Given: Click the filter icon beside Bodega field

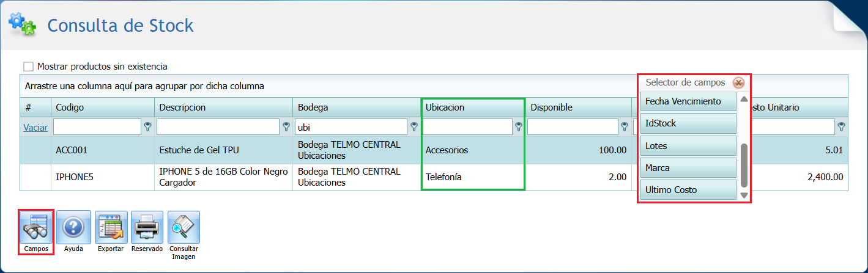Looking at the screenshot, I should [414, 126].
